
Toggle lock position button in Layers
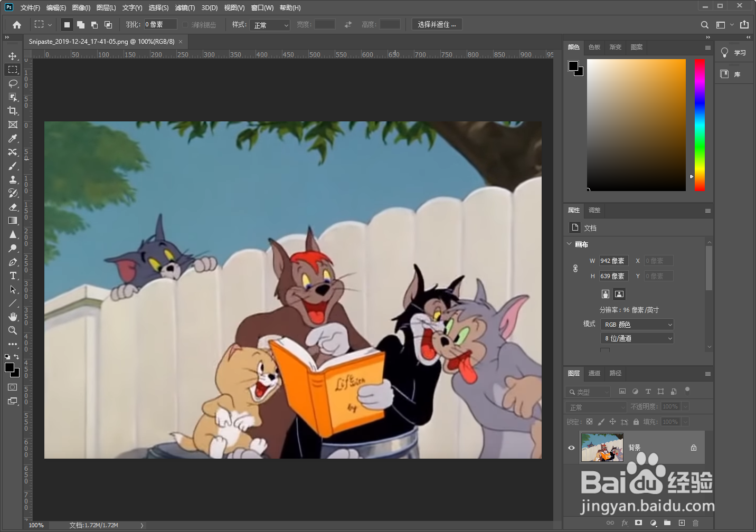[x=612, y=422]
